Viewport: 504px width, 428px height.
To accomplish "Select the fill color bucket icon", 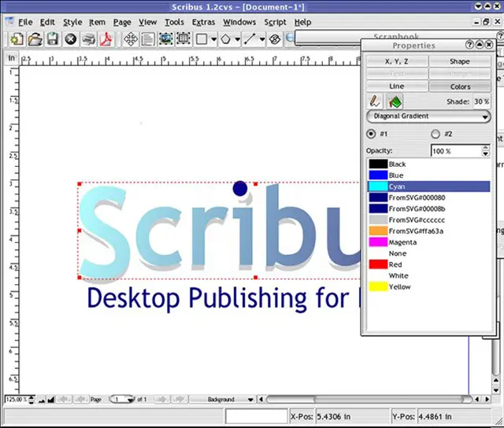I will (395, 101).
